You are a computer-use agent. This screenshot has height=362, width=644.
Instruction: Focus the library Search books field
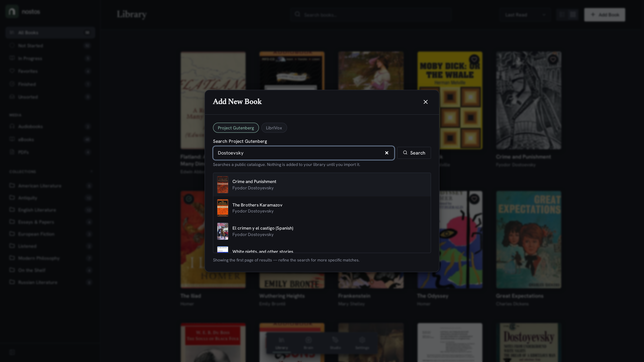click(371, 15)
